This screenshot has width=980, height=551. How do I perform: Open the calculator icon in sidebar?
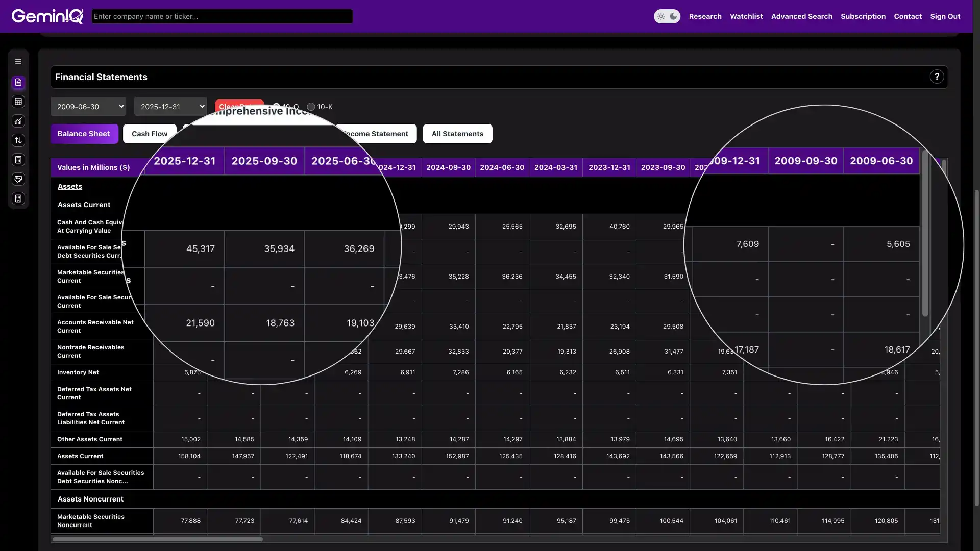click(18, 160)
